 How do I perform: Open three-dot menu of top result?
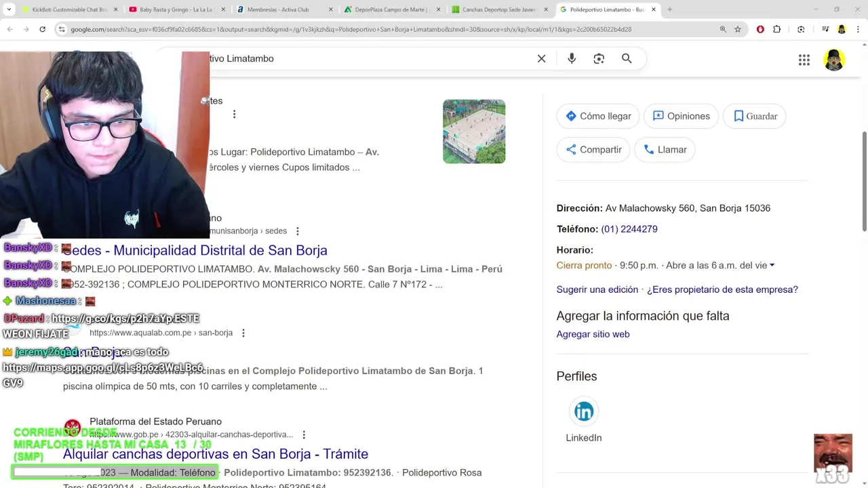tap(234, 115)
